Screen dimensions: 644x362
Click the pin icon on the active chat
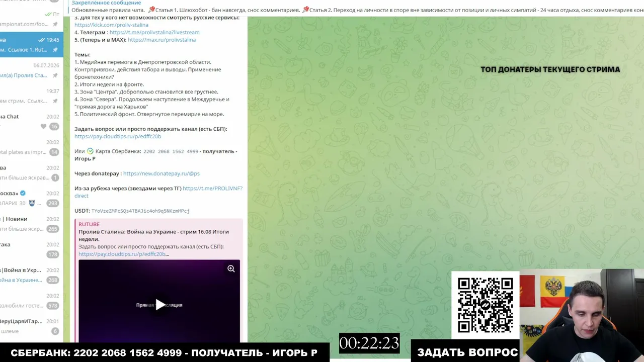pos(55,50)
